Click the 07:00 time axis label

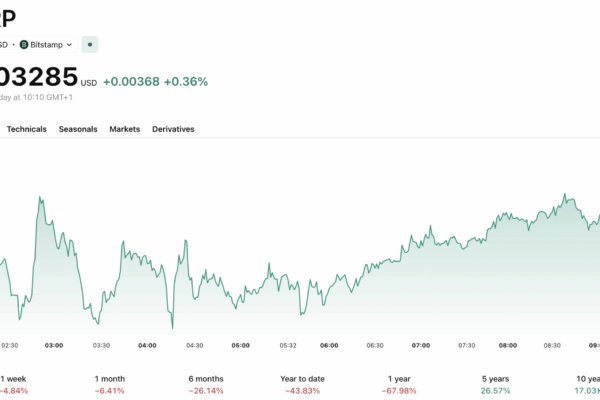pos(421,345)
